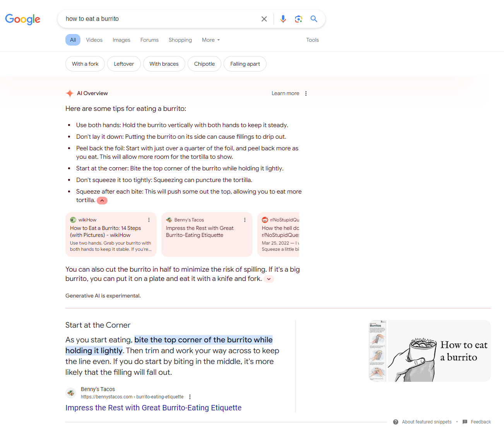
Task: Click the AI Overview sparkle icon
Action: (70, 93)
